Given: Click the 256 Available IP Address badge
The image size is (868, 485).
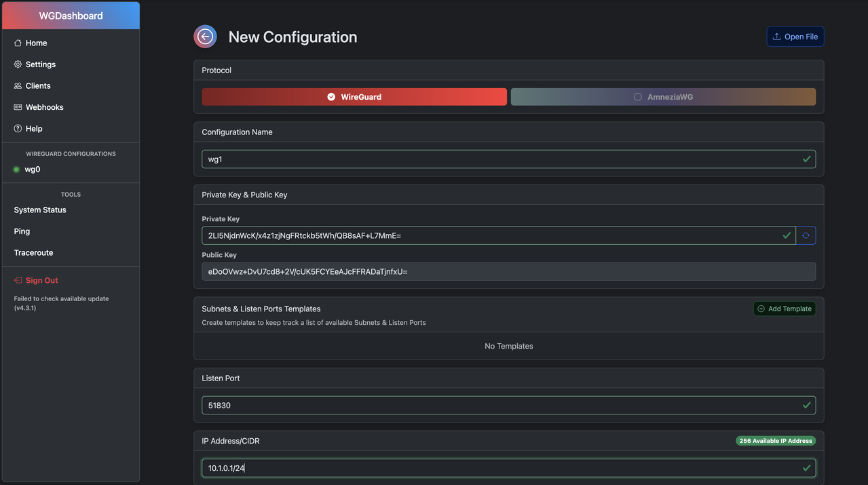Looking at the screenshot, I should pos(775,440).
